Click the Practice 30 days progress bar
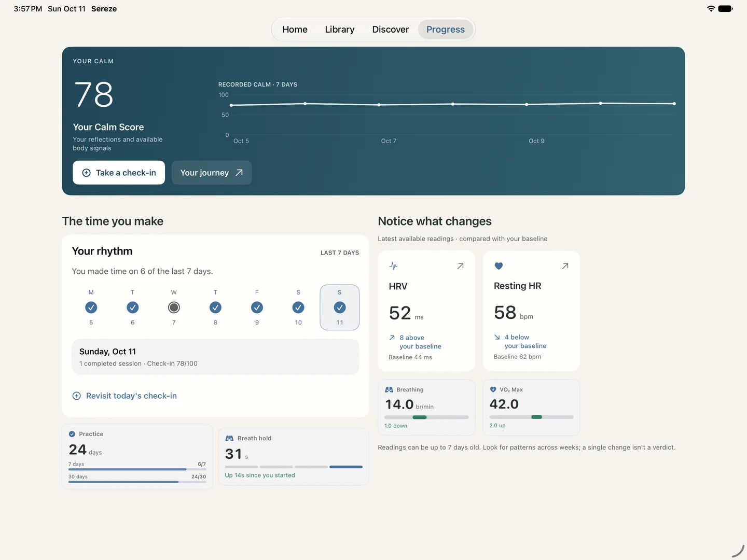This screenshot has width=747, height=560. [x=137, y=482]
